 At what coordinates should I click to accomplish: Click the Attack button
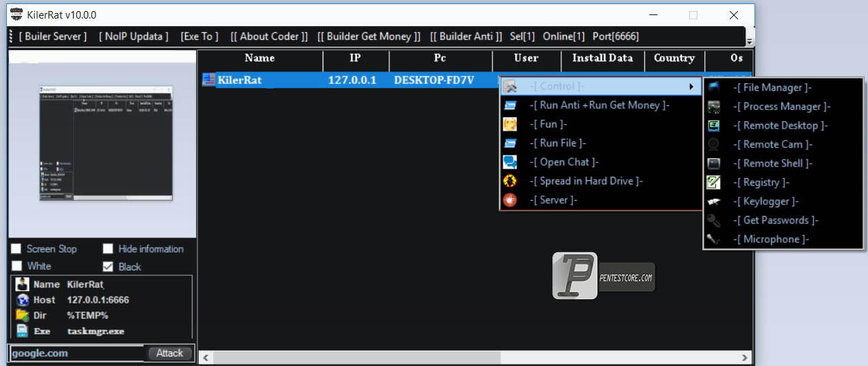click(170, 353)
